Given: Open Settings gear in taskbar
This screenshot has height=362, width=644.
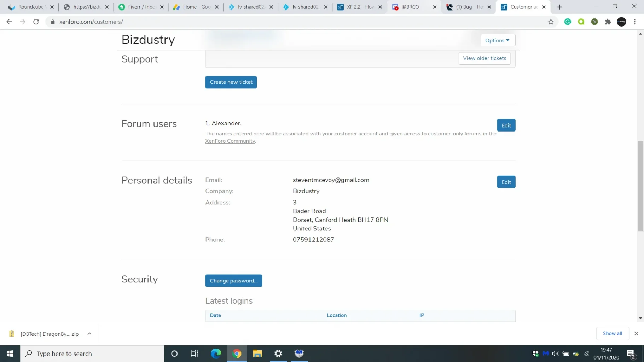Looking at the screenshot, I should [278, 354].
